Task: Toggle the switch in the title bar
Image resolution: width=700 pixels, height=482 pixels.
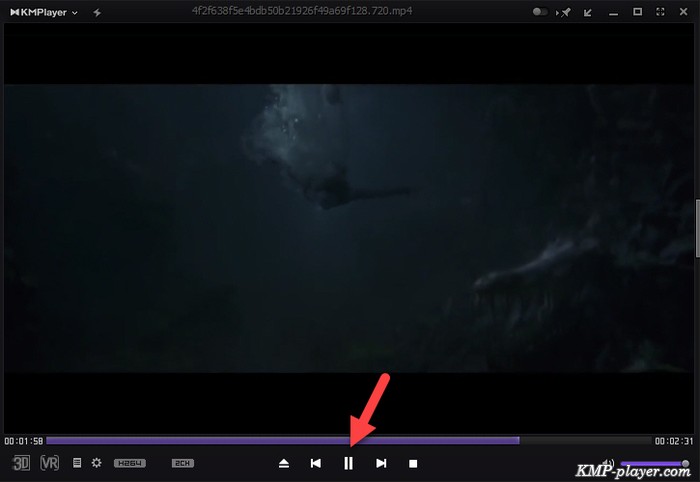Action: pos(540,12)
